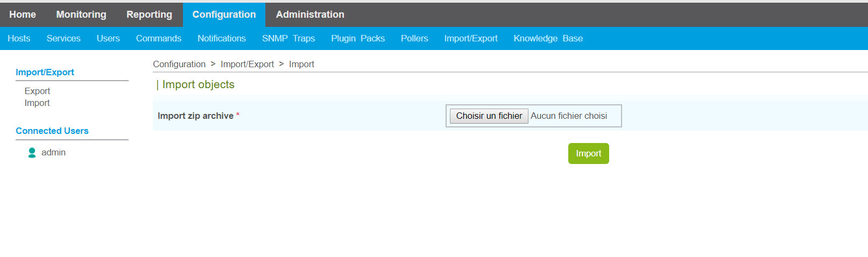
Task: Open the Hosts submenu
Action: click(19, 39)
